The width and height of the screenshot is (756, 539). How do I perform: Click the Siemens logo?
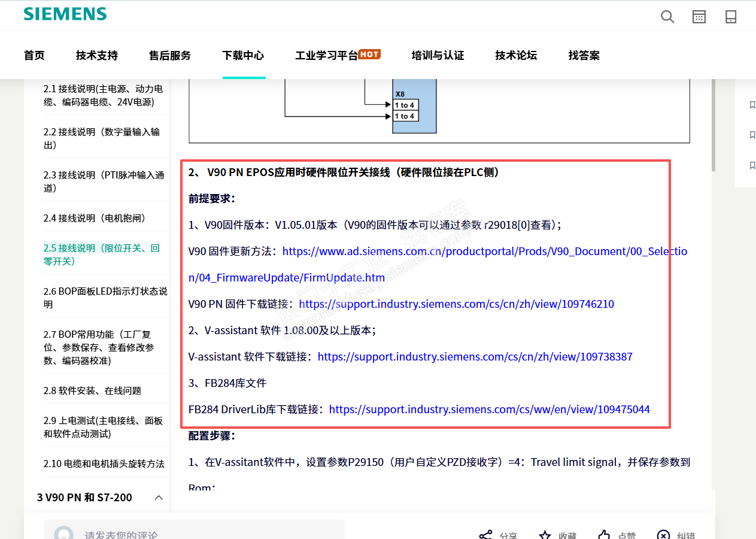tap(65, 14)
